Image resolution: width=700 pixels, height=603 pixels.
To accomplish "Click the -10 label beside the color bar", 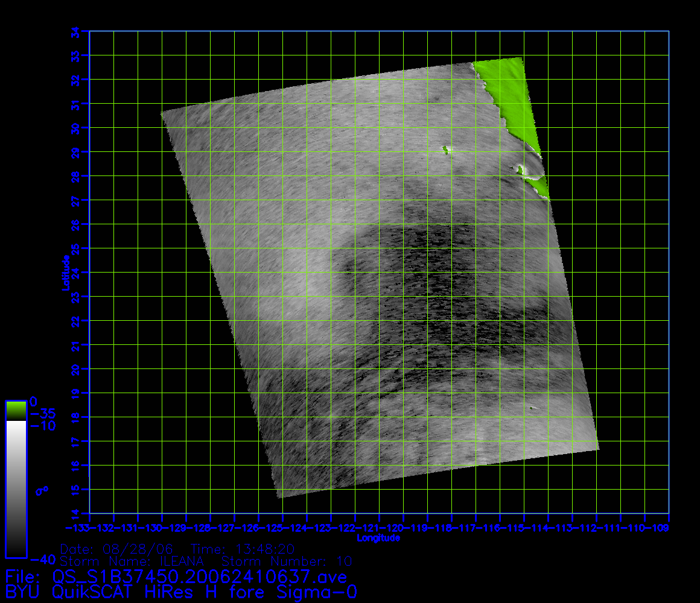I will [x=43, y=426].
